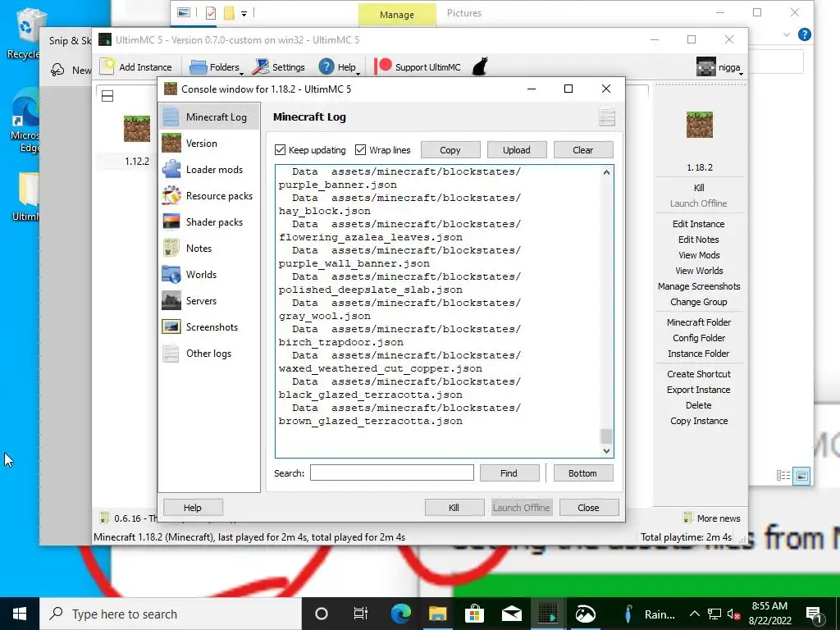Open the account profile dropdown
The image size is (840, 630).
(x=720, y=67)
